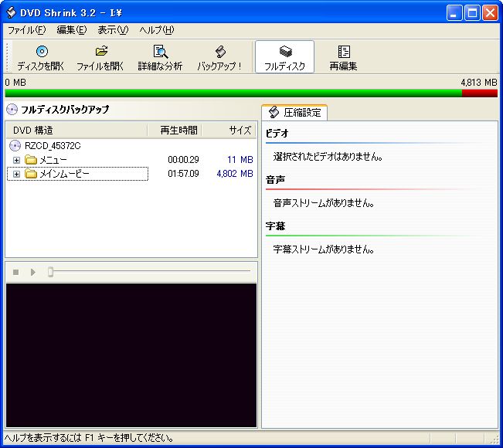Click the 音声ストリームがありません text
Image resolution: width=503 pixels, height=448 pixels.
[x=324, y=203]
